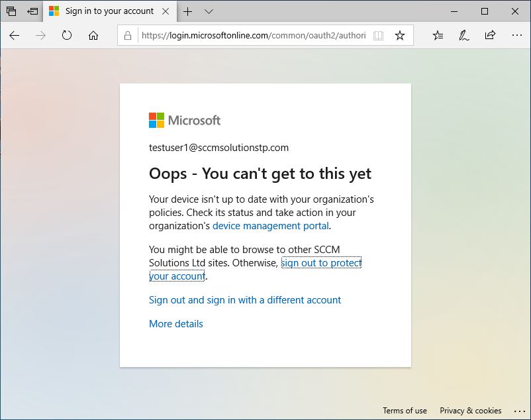531x420 pixels.
Task: Click the Refresh page icon
Action: click(67, 36)
